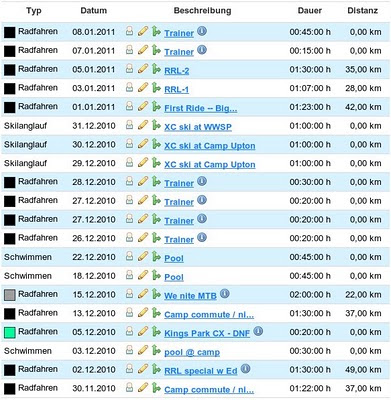Click the Datum column header

94,11
